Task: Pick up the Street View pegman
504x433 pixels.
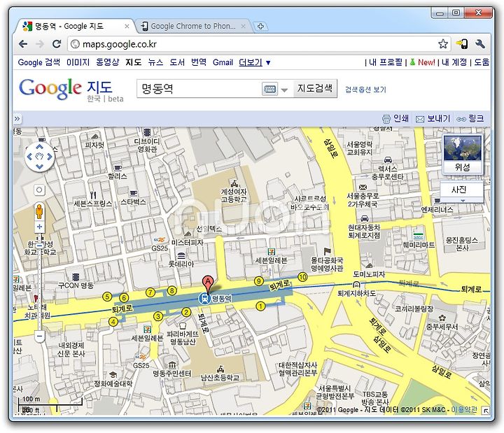Action: pyautogui.click(x=39, y=211)
